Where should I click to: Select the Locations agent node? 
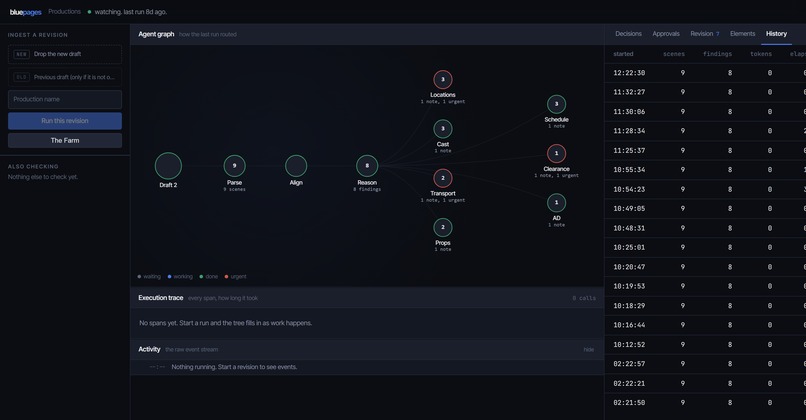(443, 80)
